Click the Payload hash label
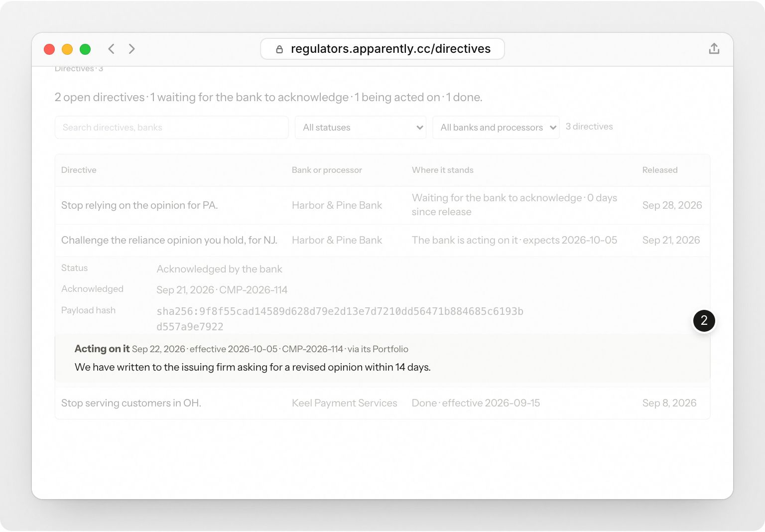 tap(88, 310)
